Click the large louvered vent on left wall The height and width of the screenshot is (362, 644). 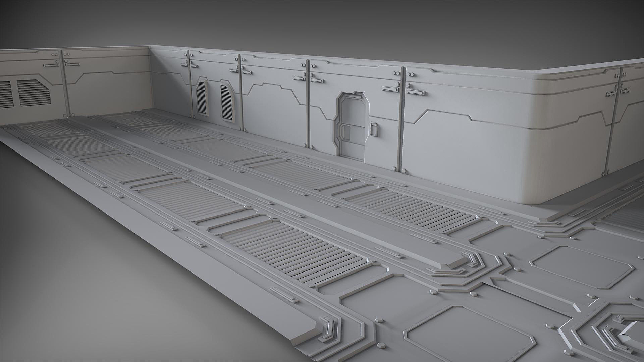(x=34, y=93)
